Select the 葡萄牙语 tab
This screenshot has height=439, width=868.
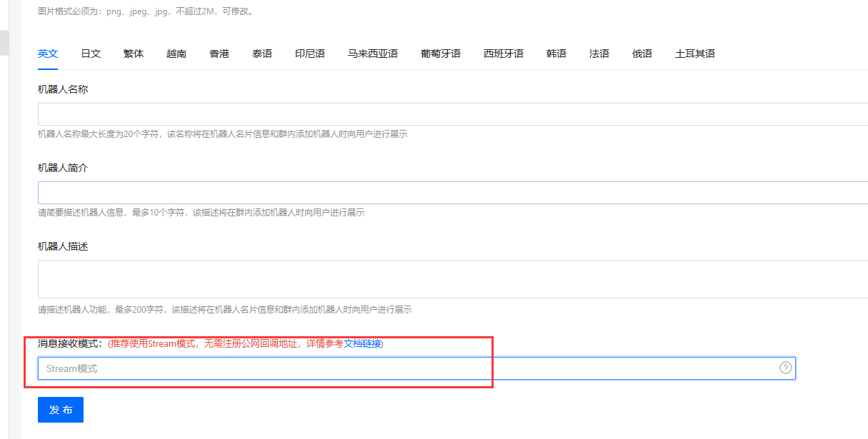point(441,54)
